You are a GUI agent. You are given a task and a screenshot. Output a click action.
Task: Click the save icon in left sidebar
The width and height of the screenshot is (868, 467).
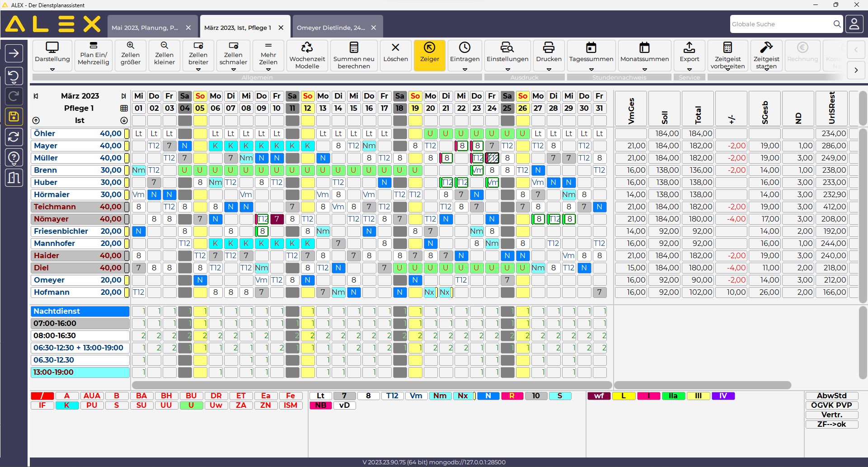click(14, 117)
